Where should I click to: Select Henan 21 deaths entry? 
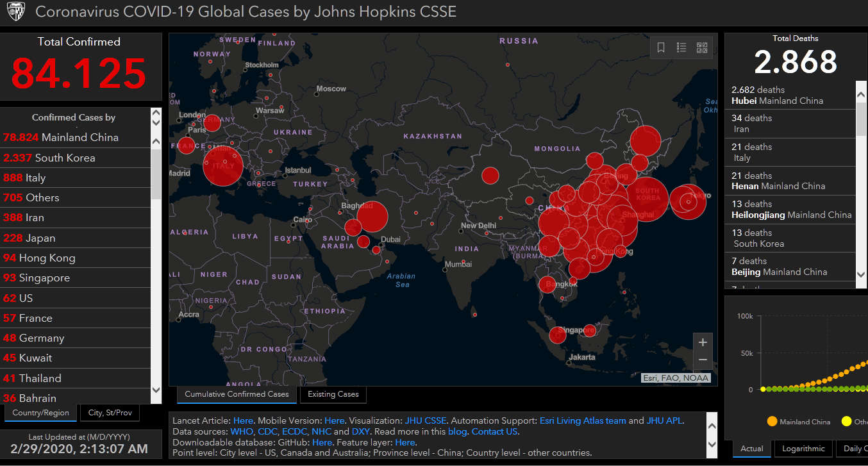coord(790,181)
